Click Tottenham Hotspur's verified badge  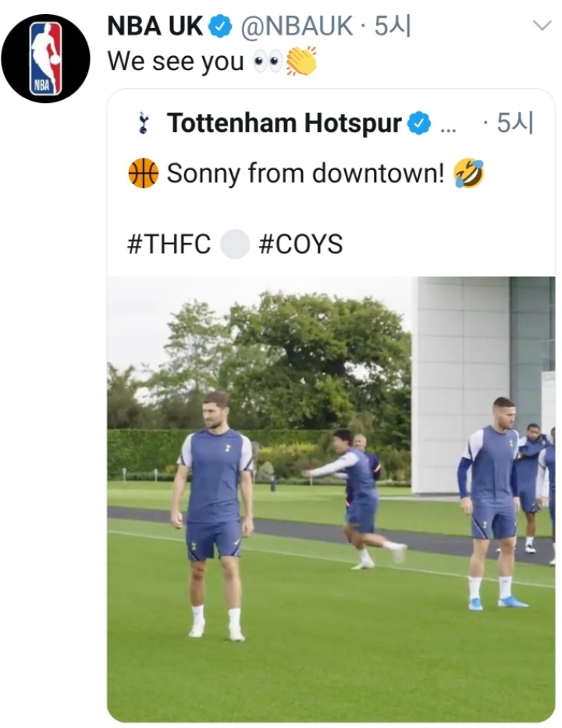click(420, 123)
